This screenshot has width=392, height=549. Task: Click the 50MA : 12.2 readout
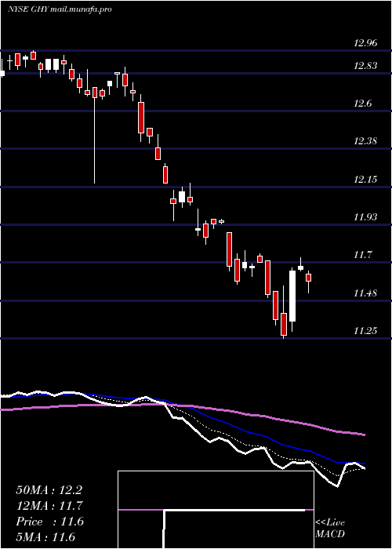[x=49, y=490]
